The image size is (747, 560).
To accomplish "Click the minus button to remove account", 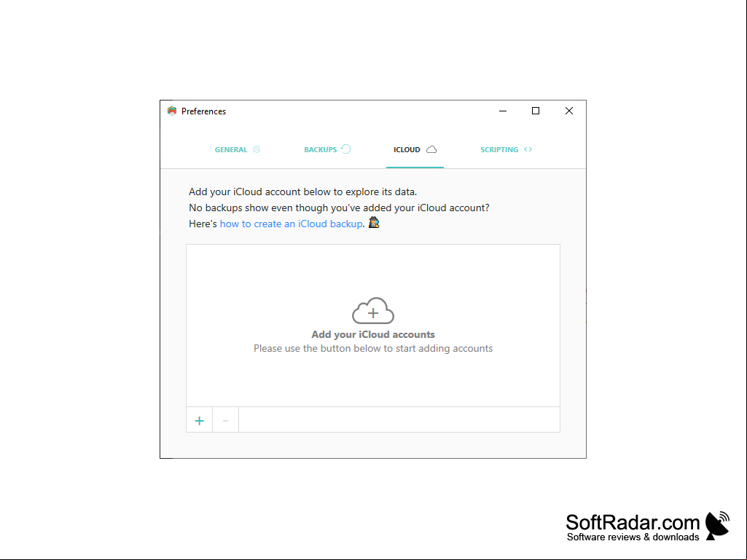I will coord(226,420).
